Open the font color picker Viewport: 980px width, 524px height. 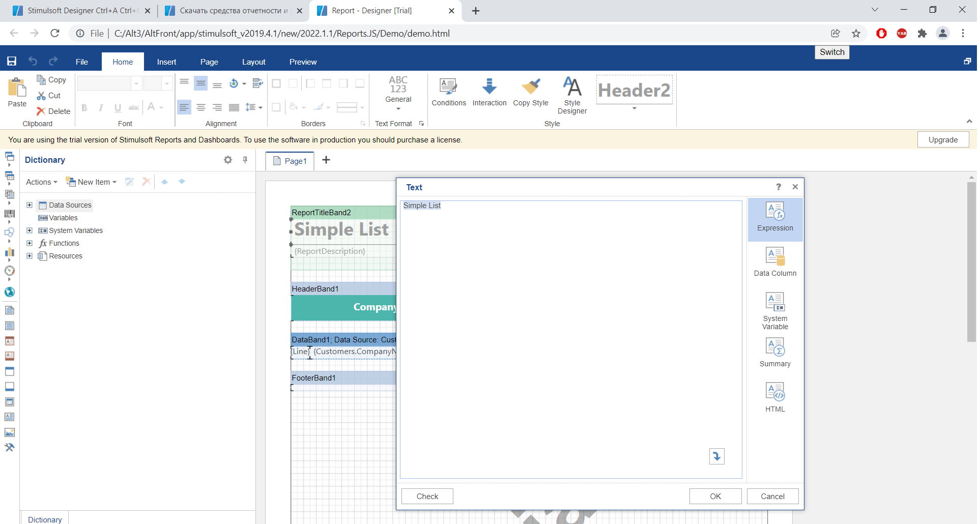pyautogui.click(x=155, y=107)
